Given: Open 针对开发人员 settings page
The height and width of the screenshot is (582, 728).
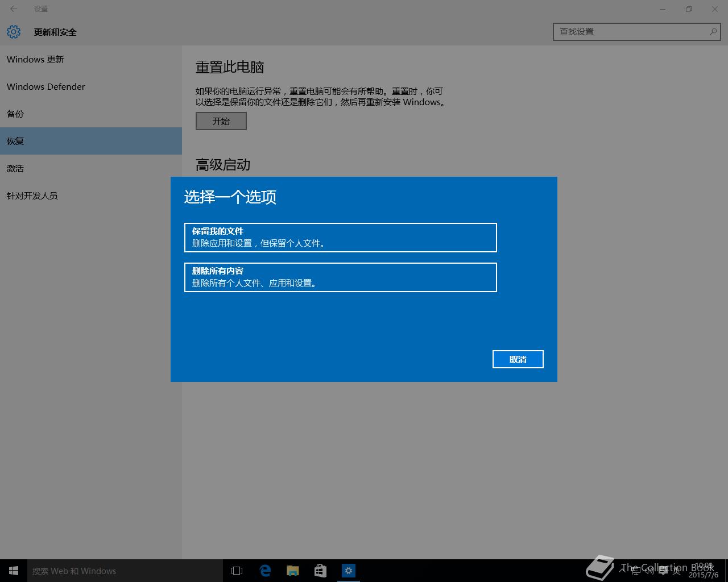Looking at the screenshot, I should click(91, 196).
